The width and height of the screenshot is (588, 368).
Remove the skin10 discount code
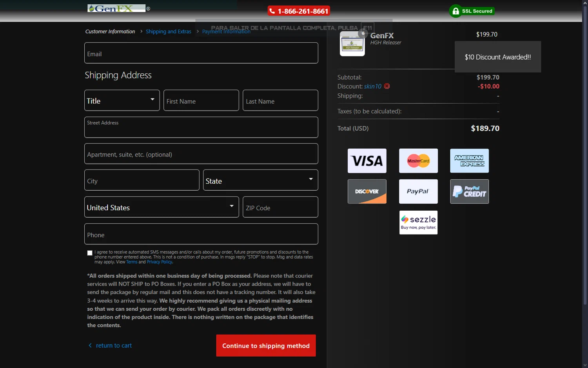[387, 86]
